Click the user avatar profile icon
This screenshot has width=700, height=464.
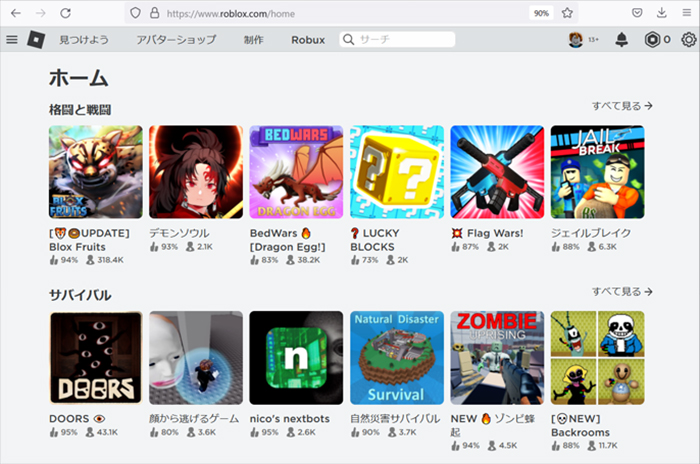576,40
